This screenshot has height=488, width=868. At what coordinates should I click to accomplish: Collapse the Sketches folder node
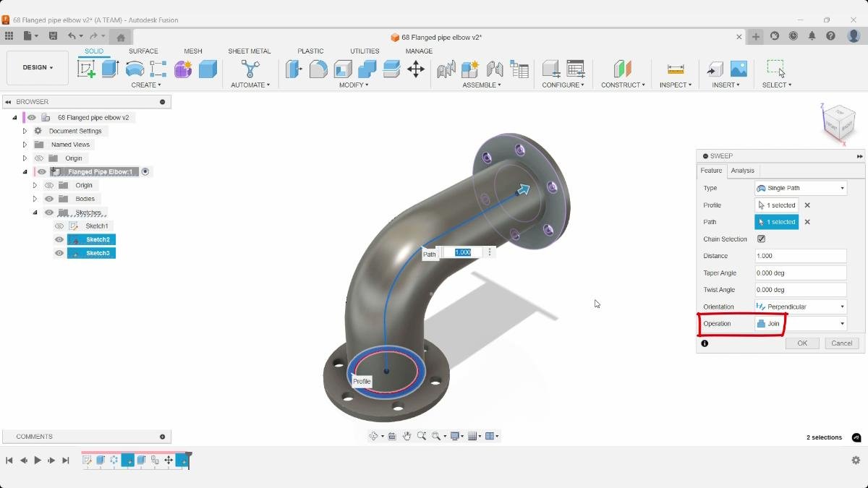(x=35, y=213)
